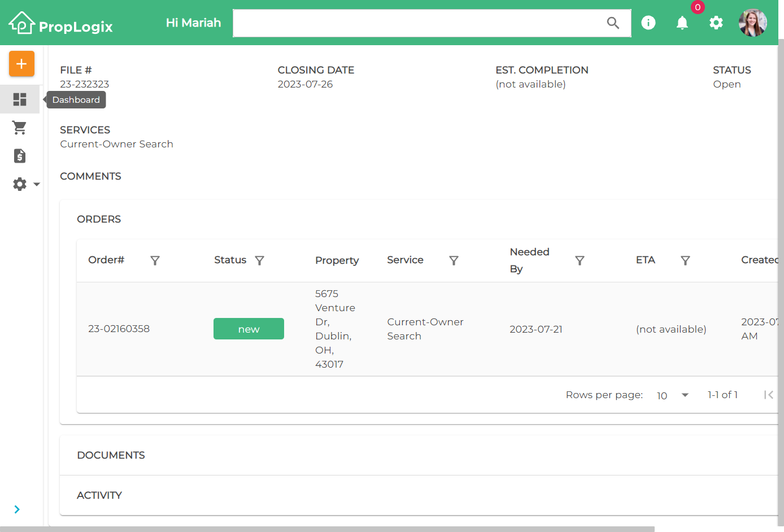This screenshot has width=784, height=532.
Task: Open the Rows per page dropdown
Action: [x=673, y=395]
